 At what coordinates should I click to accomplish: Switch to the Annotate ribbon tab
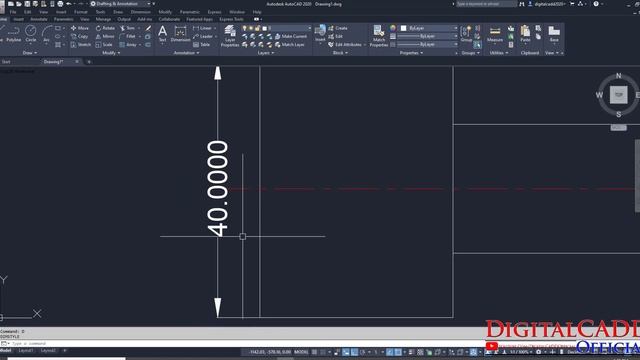[39, 19]
